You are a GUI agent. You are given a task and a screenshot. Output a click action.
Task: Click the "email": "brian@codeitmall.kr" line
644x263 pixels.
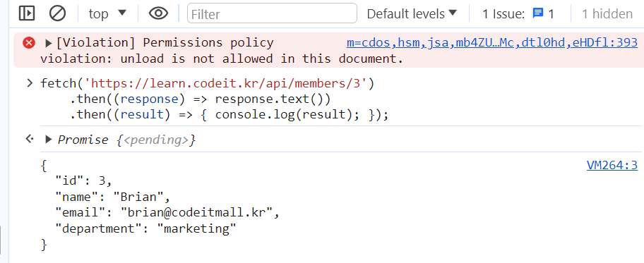tap(167, 212)
